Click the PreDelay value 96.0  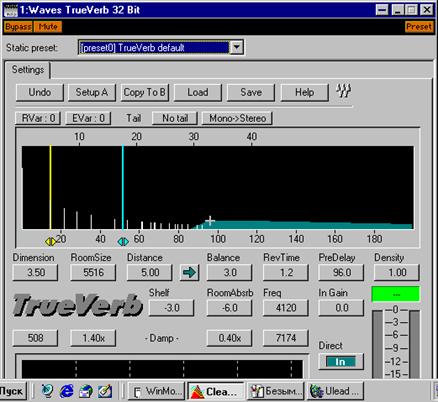point(341,273)
